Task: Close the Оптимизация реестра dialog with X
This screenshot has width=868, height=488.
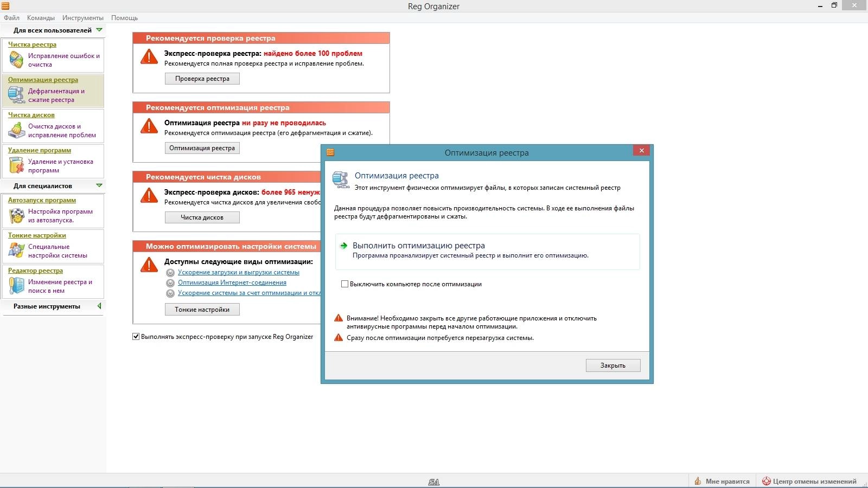Action: click(641, 151)
